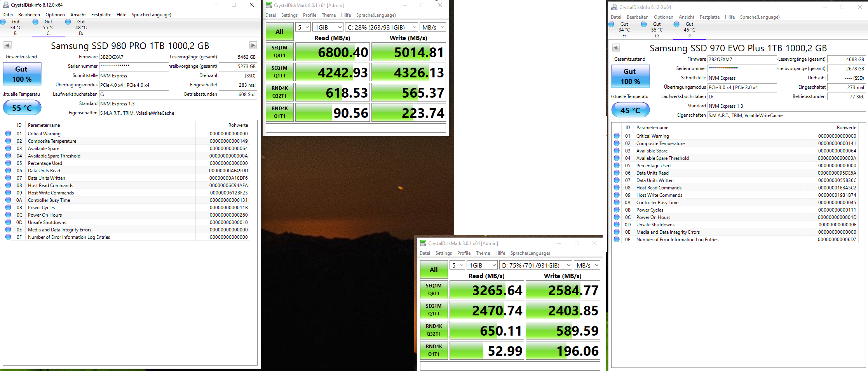This screenshot has width=868, height=371.
Task: Click the PCIe 4.0 x4 transfer mode field
Action: click(134, 85)
